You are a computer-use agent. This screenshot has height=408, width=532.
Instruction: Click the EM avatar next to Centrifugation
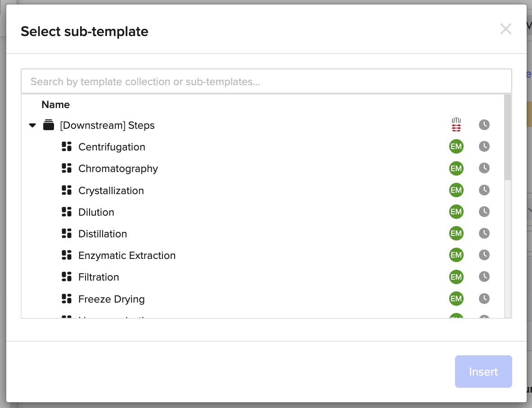point(456,147)
